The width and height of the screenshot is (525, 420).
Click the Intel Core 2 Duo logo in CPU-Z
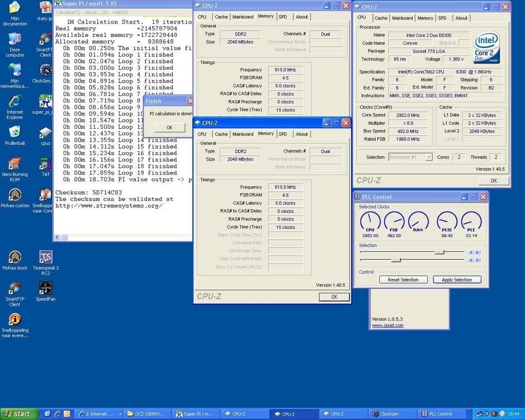coord(487,48)
